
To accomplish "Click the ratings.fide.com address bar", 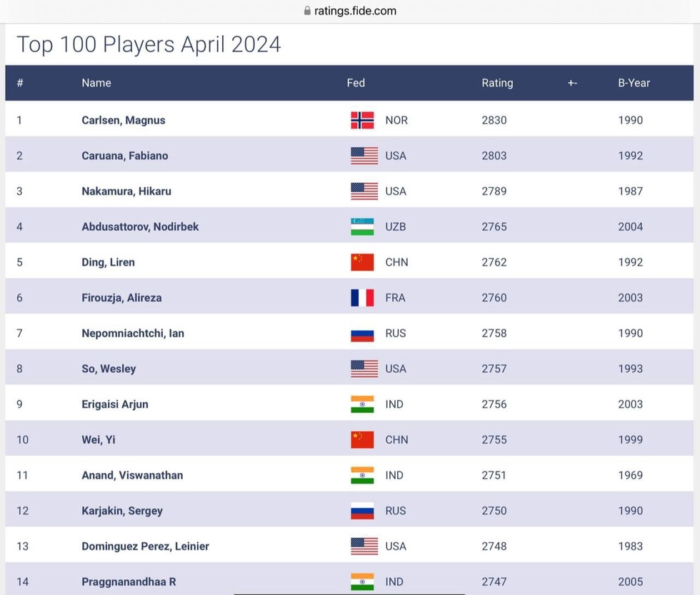I will [355, 11].
